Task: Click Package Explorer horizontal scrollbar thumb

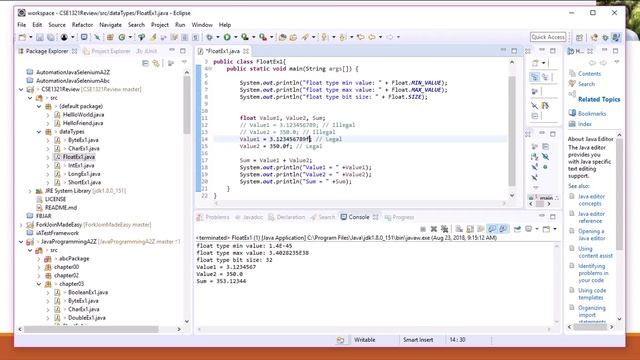Action: tap(91, 329)
